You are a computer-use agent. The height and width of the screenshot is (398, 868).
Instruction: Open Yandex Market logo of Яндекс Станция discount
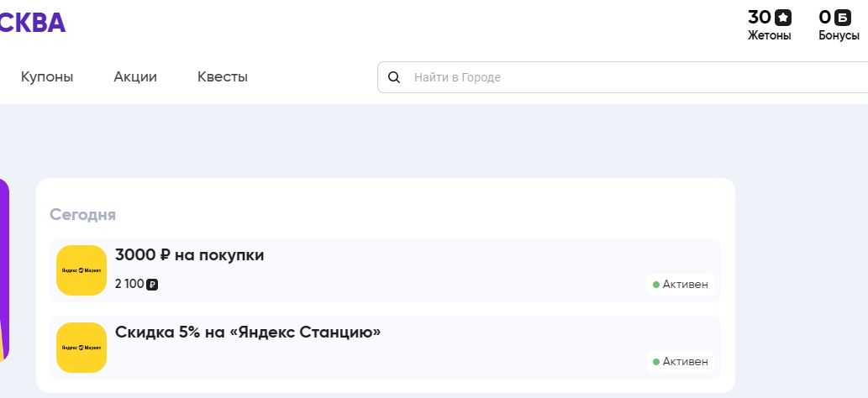coord(82,348)
